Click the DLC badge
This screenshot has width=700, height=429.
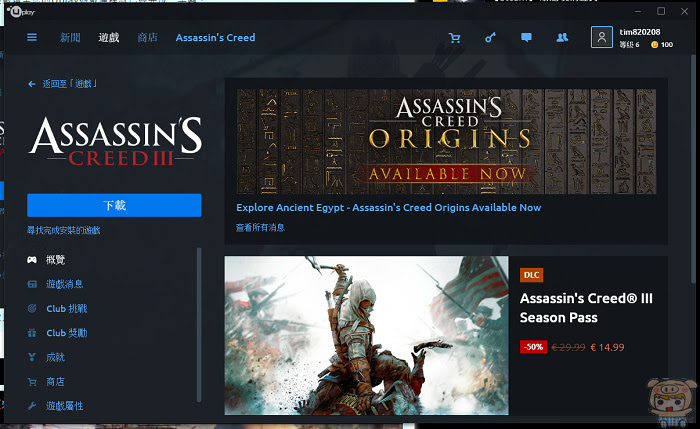point(531,275)
